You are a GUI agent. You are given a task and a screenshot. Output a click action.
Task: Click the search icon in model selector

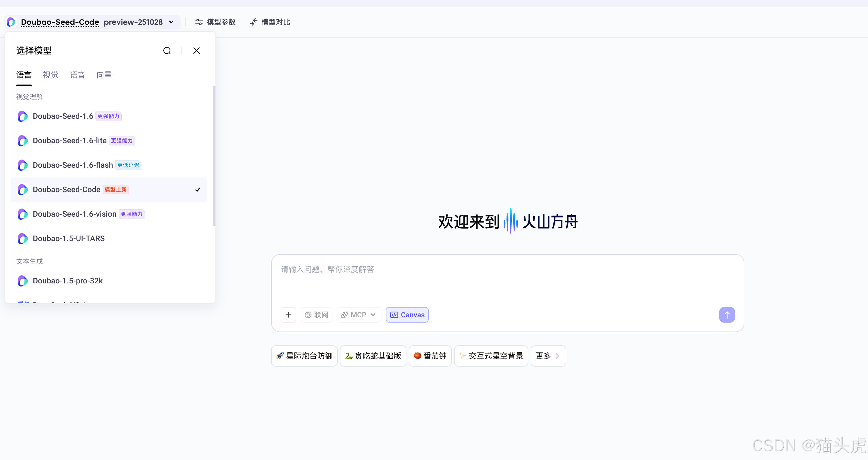[x=167, y=51]
